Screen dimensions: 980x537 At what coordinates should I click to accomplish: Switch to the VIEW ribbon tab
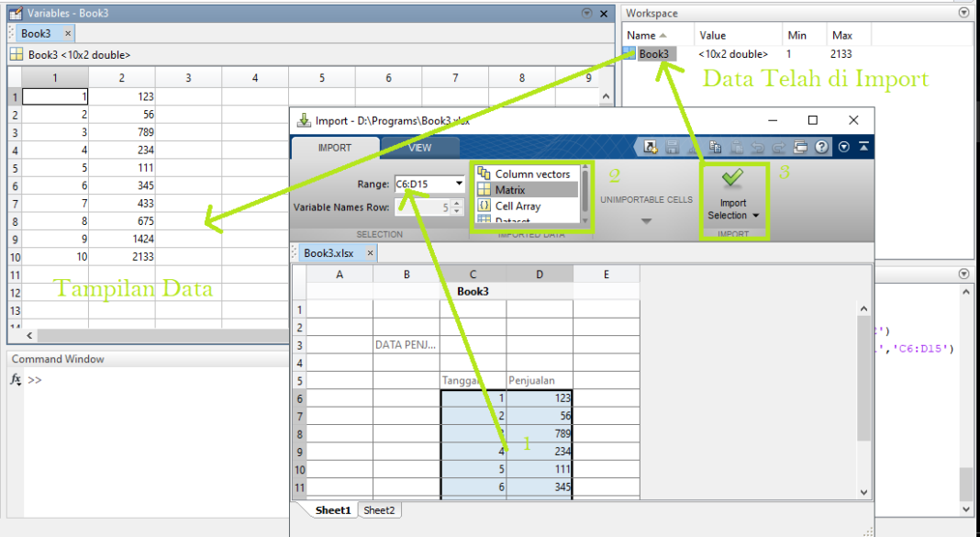[x=419, y=148]
